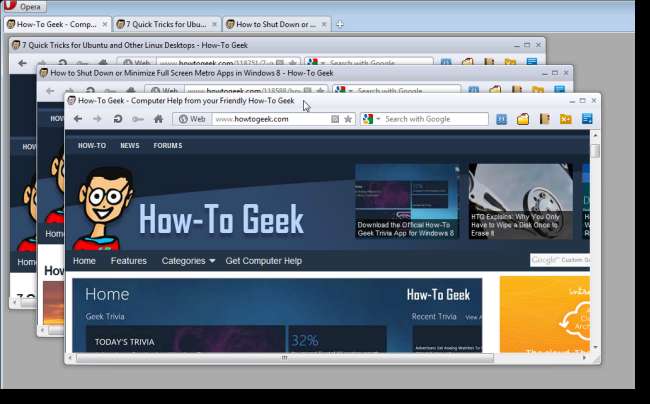Click horizontal scrollbar left arrow in front window
The image size is (650, 404).
point(70,358)
